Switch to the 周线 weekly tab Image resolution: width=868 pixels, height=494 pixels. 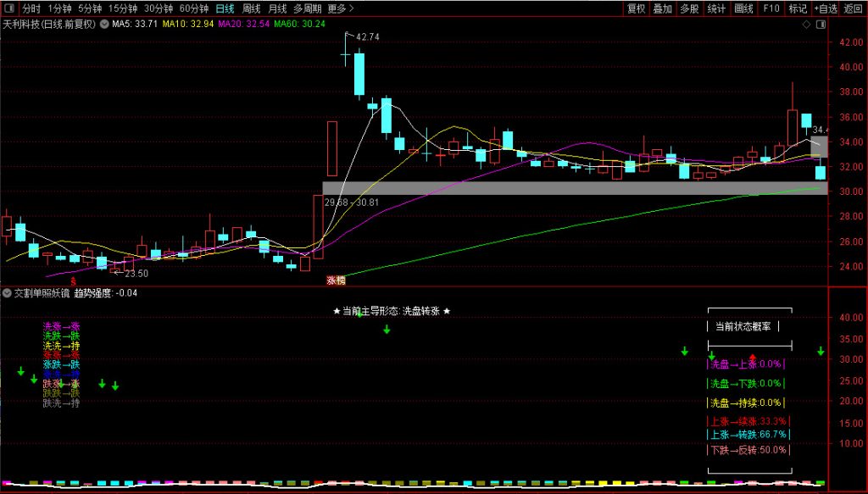click(252, 8)
